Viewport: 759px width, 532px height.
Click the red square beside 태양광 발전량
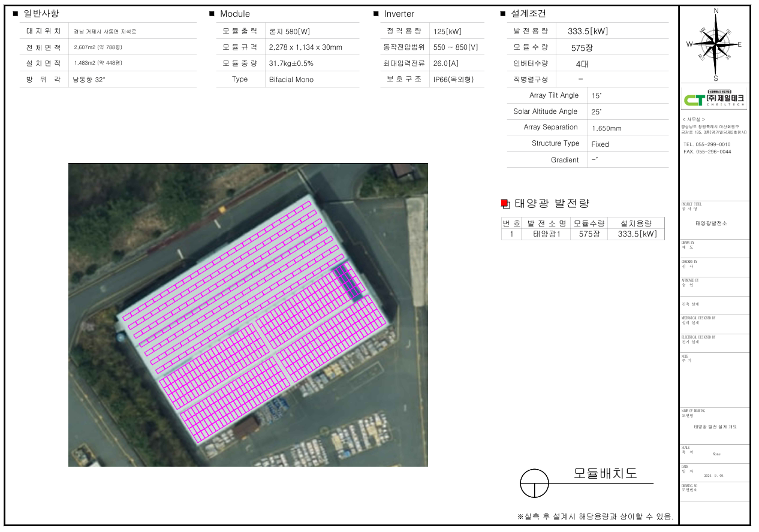click(504, 204)
